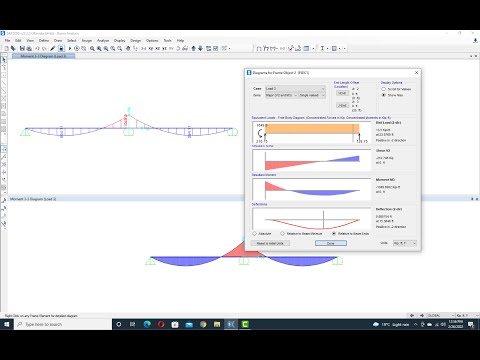This screenshot has width=480, height=360.
Task: Click the Type here to search box
Action: pos(63,324)
